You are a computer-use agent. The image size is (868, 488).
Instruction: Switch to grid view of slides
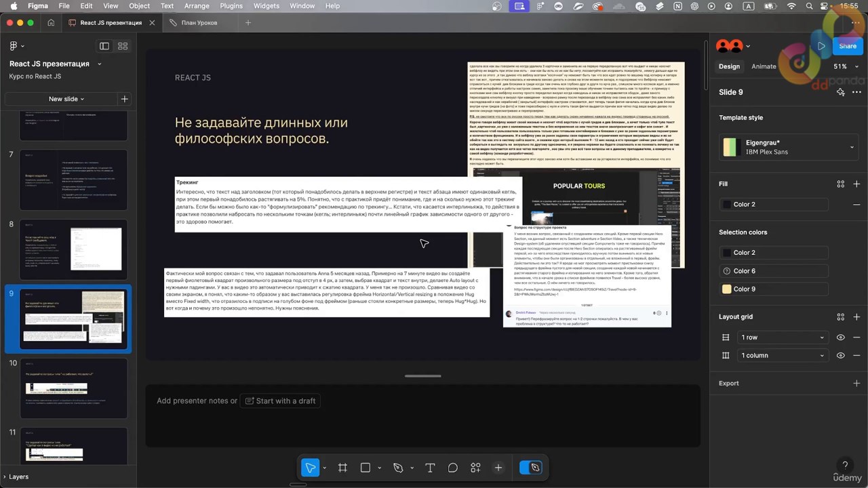point(123,46)
